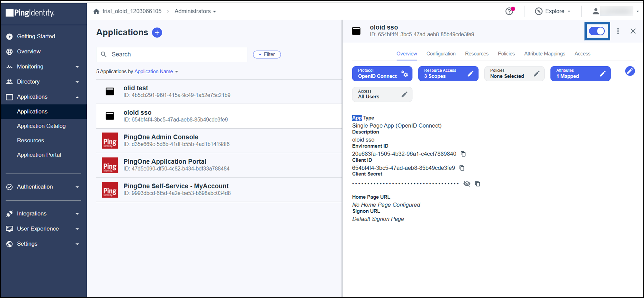Click the add application plus icon
Screen dimensions: 644x298
point(157,32)
